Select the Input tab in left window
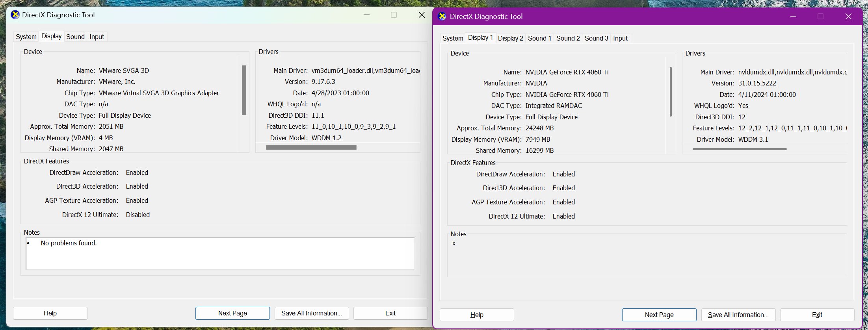This screenshot has width=868, height=330. click(97, 37)
